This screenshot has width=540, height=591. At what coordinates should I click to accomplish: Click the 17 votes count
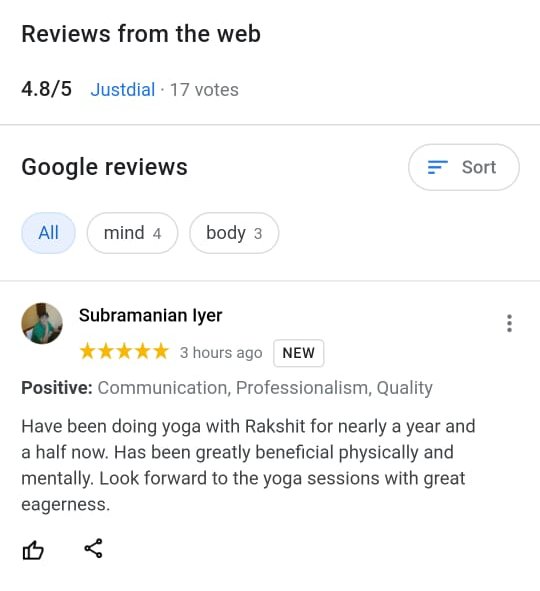(x=204, y=90)
